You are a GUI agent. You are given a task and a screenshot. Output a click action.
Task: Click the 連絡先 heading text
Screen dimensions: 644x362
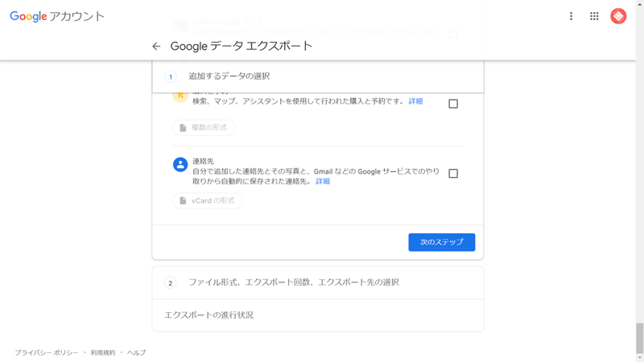(x=203, y=162)
